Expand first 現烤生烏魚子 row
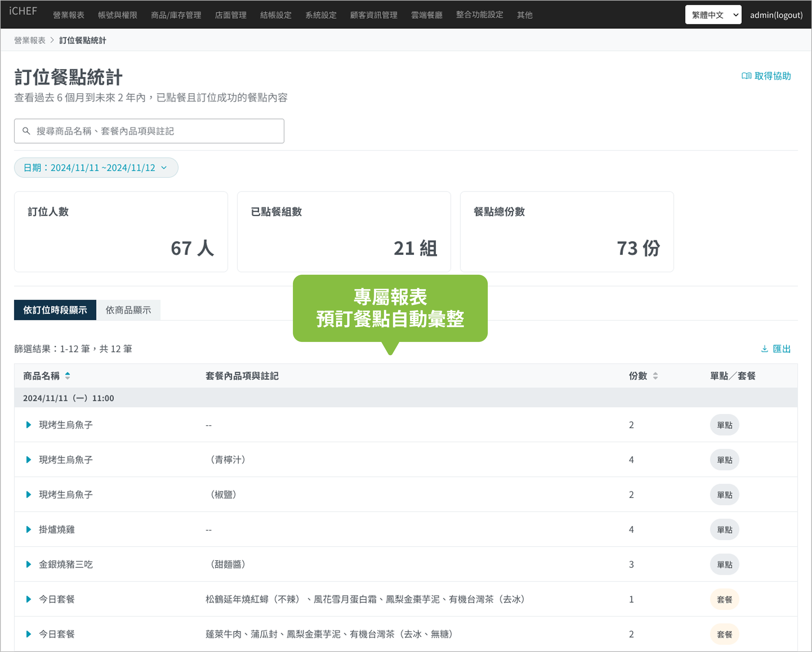Viewport: 812px width, 652px height. (x=29, y=425)
